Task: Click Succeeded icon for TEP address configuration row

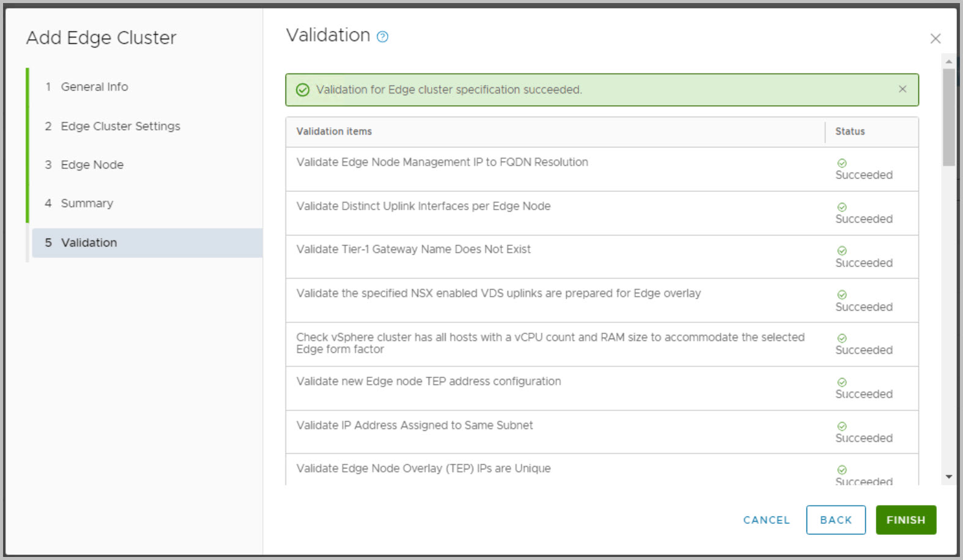Action: click(x=842, y=382)
